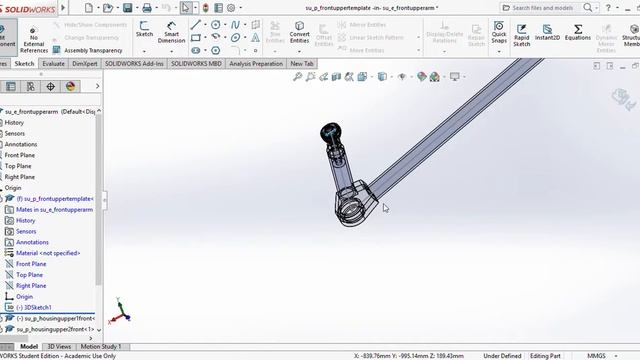Open the Equations tool

tap(578, 32)
